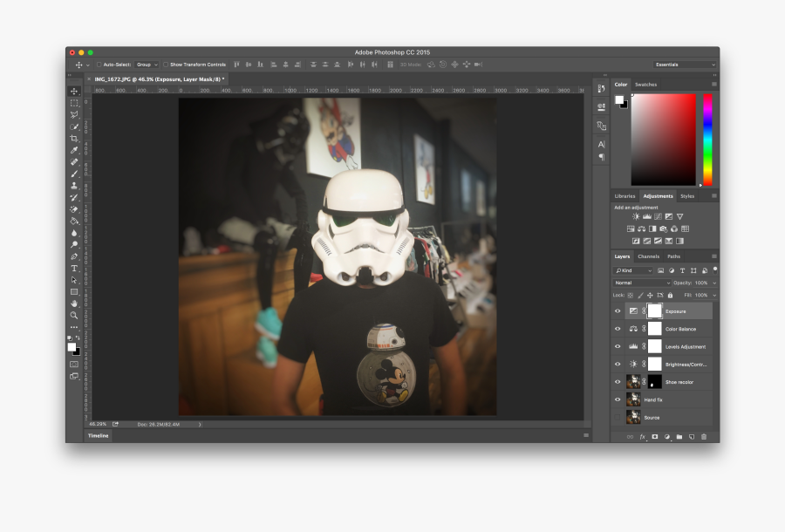Create a new group with folder icon
785x532 pixels.
click(x=679, y=436)
